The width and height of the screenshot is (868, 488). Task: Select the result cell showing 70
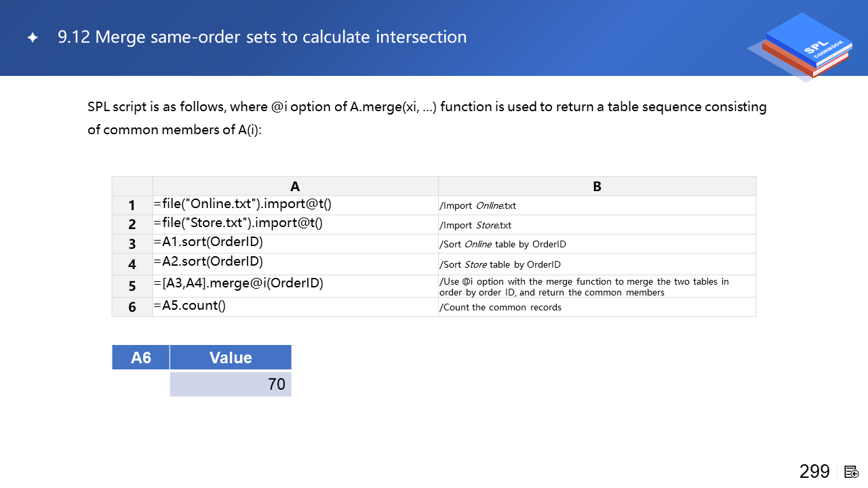click(x=231, y=384)
